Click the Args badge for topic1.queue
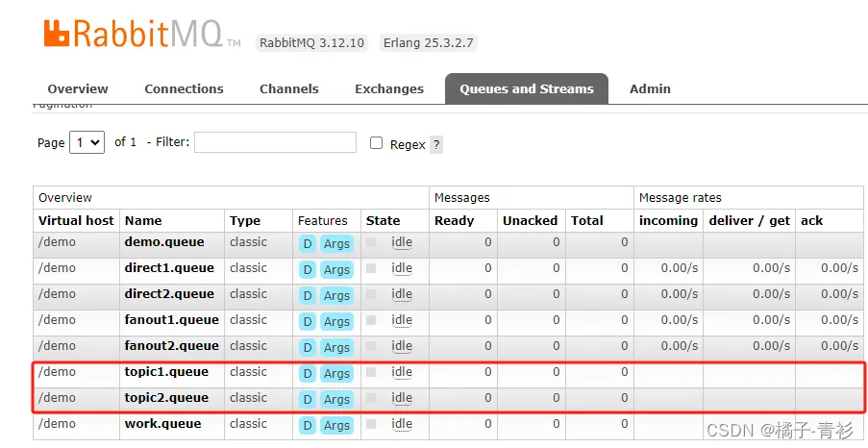Viewport: 868px width, 448px height. (x=336, y=374)
